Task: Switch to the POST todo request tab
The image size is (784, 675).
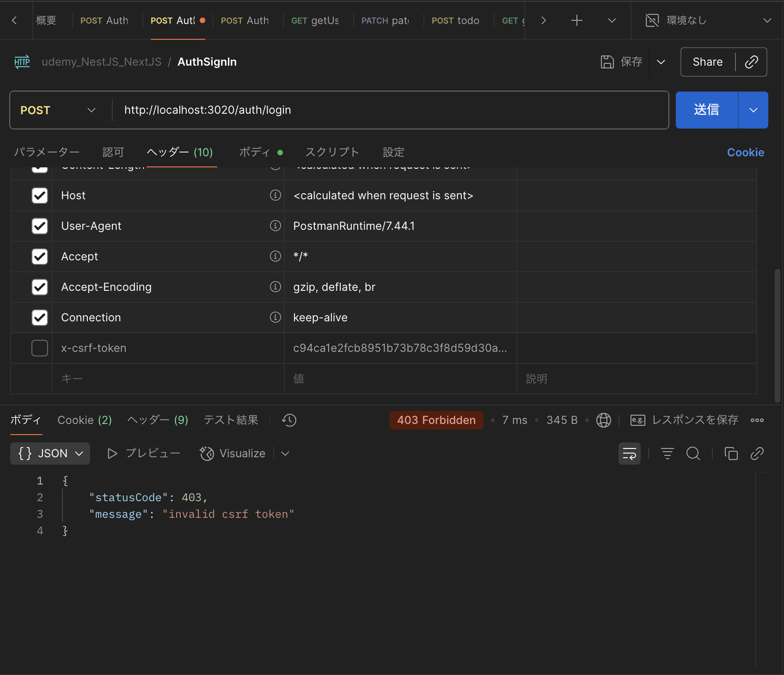Action: (456, 20)
